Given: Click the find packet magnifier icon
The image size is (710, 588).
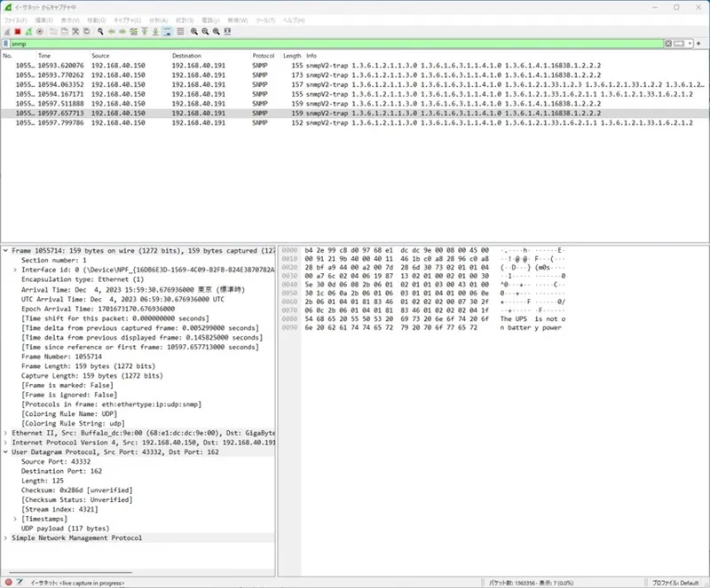Looking at the screenshot, I should click(100, 31).
